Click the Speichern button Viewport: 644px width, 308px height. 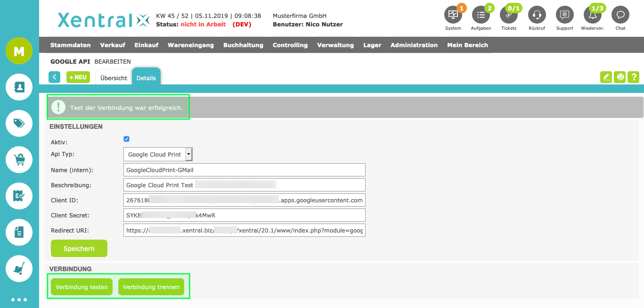[x=79, y=249]
